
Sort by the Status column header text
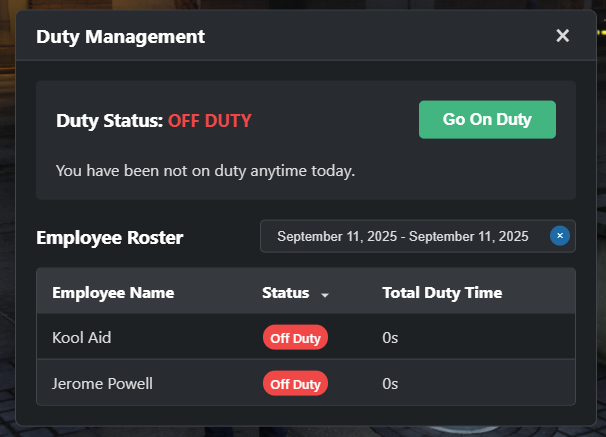click(285, 293)
